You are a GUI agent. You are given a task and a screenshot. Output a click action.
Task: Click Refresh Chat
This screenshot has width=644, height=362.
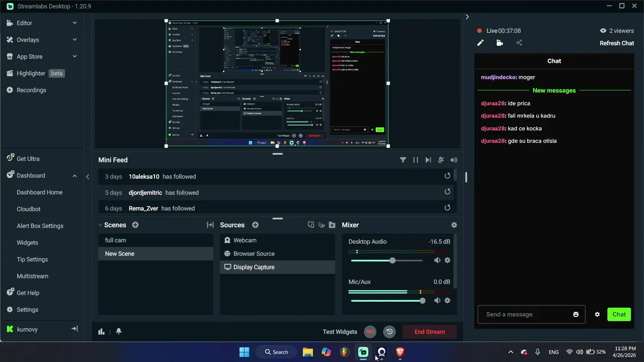click(617, 43)
